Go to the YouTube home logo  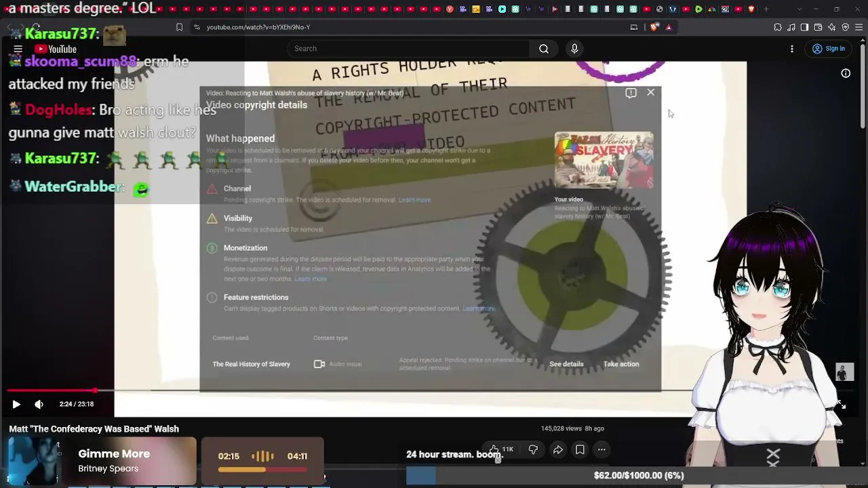pos(56,49)
